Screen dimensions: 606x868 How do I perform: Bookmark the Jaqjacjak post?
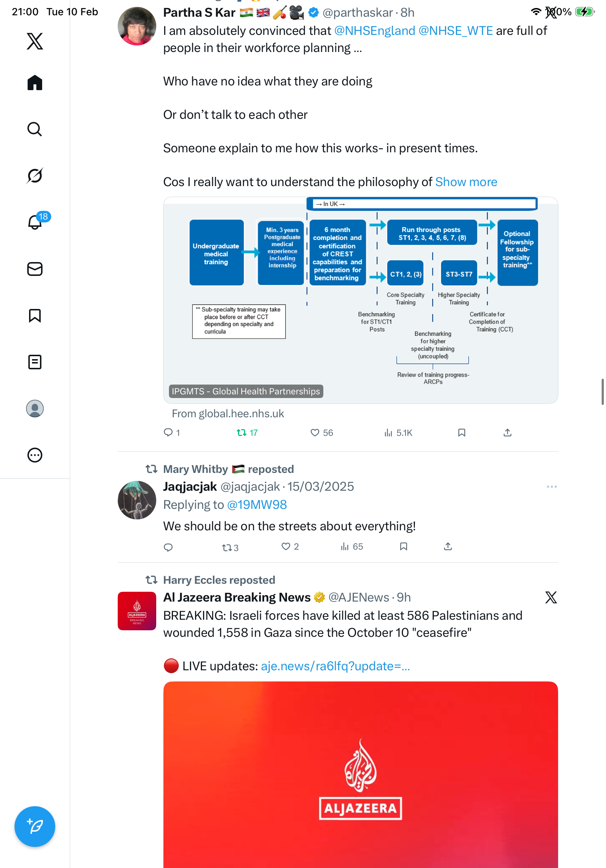(x=404, y=546)
